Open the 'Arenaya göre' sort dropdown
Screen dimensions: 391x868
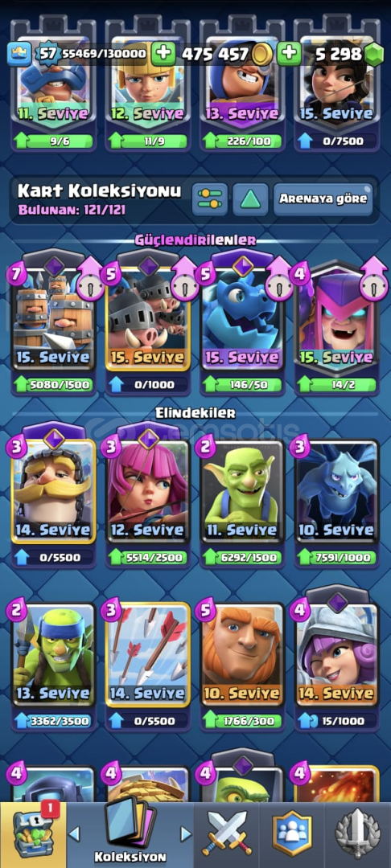(323, 199)
